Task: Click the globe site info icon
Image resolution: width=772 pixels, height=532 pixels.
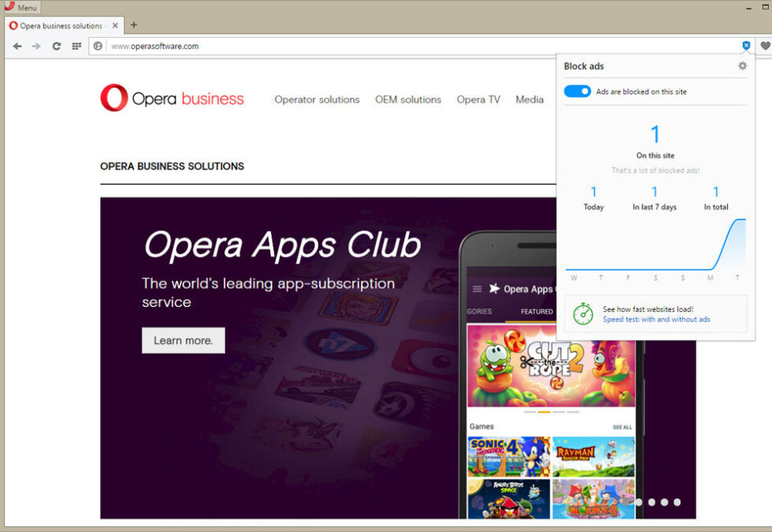Action: [x=98, y=47]
